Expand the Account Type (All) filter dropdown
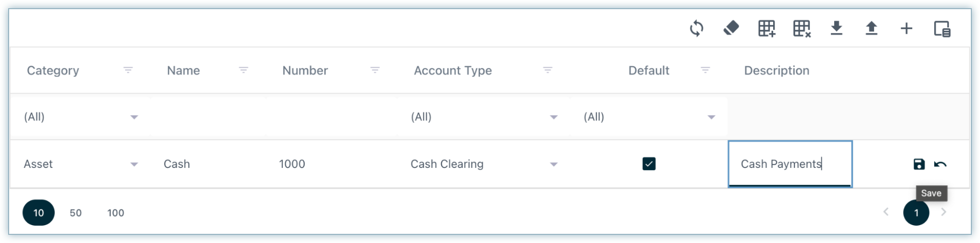 tap(554, 117)
